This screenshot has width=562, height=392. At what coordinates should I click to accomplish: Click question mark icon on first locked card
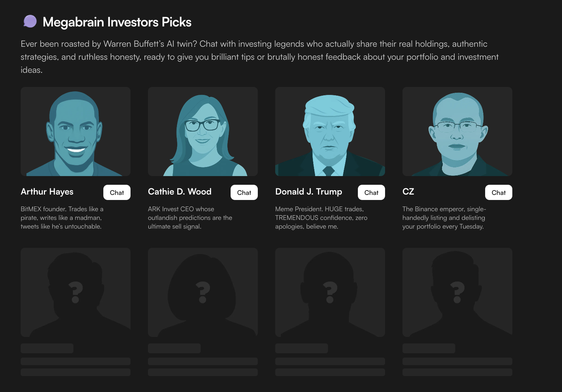tap(75, 292)
